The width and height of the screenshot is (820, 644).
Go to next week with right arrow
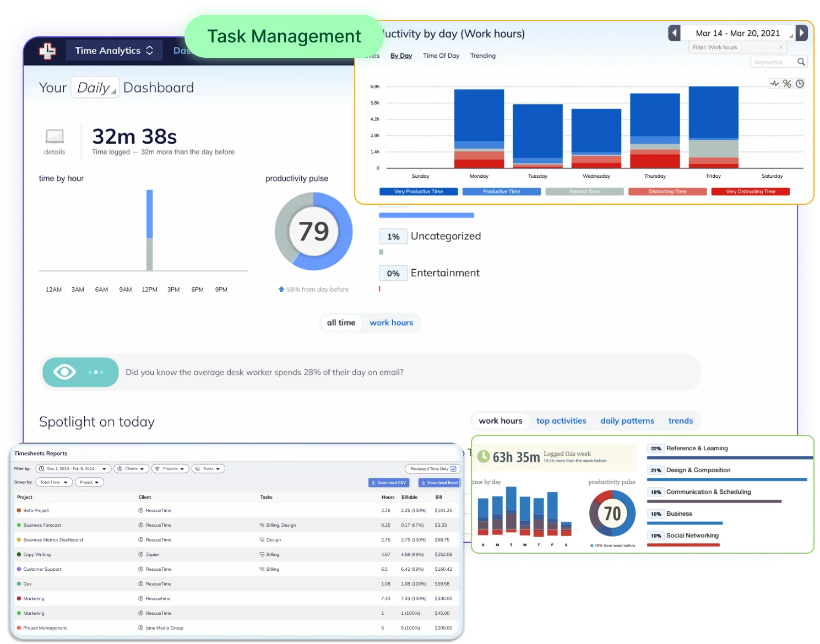802,33
